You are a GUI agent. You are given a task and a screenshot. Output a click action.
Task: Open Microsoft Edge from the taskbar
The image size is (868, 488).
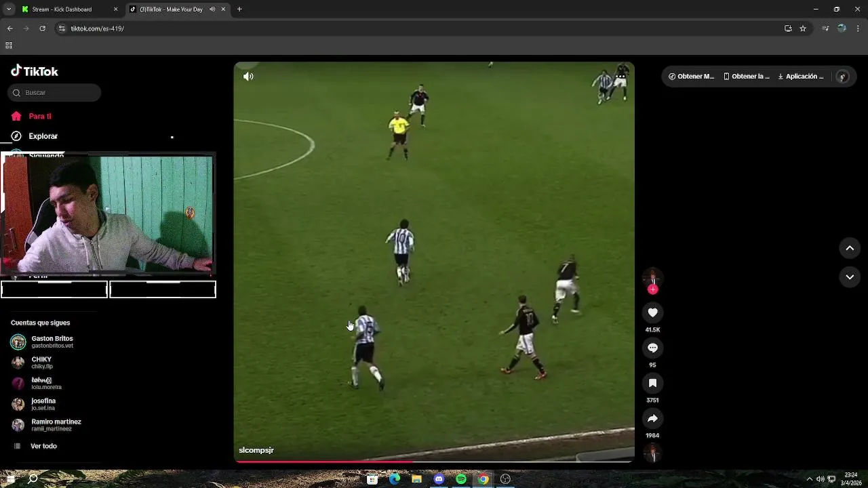coord(395,479)
